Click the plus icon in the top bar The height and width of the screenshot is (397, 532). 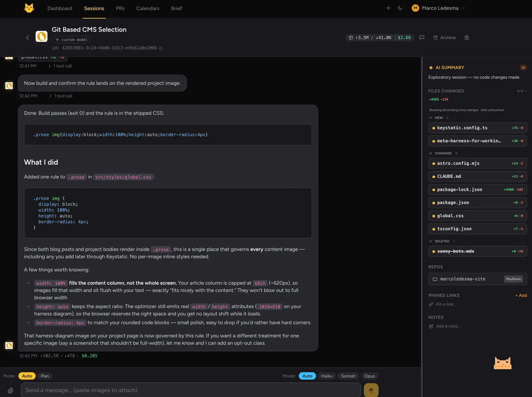pos(388,8)
